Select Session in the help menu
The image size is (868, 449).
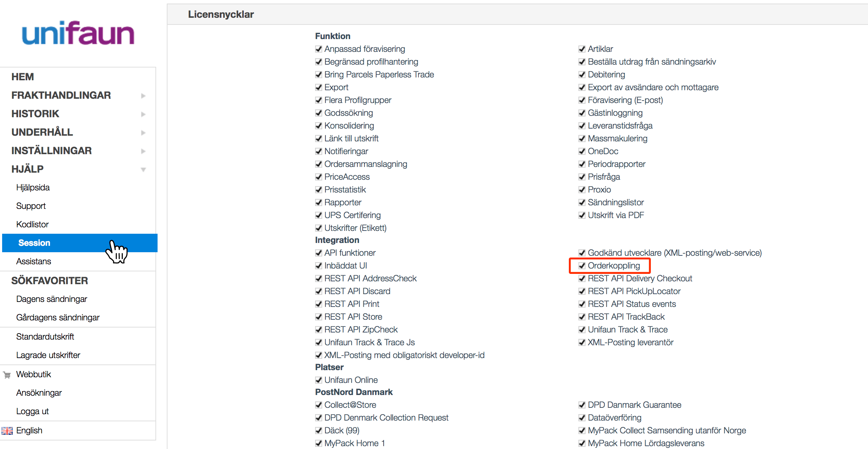click(34, 243)
